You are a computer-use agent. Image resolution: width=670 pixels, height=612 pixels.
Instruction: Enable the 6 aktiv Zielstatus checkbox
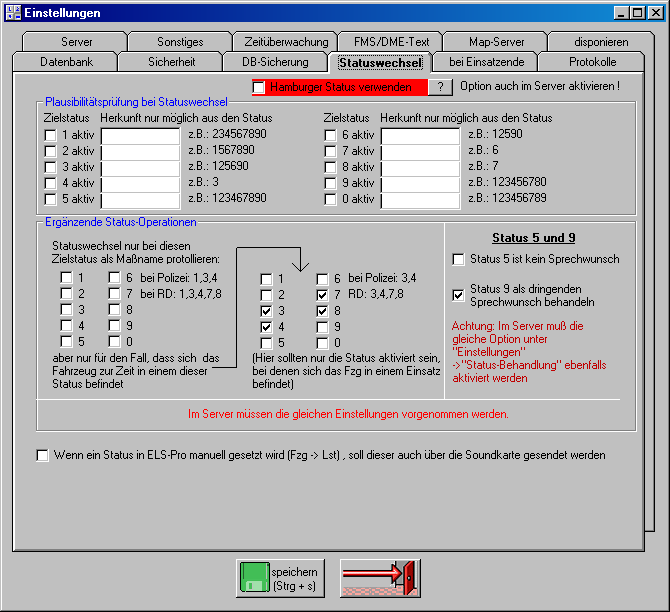tap(331, 134)
